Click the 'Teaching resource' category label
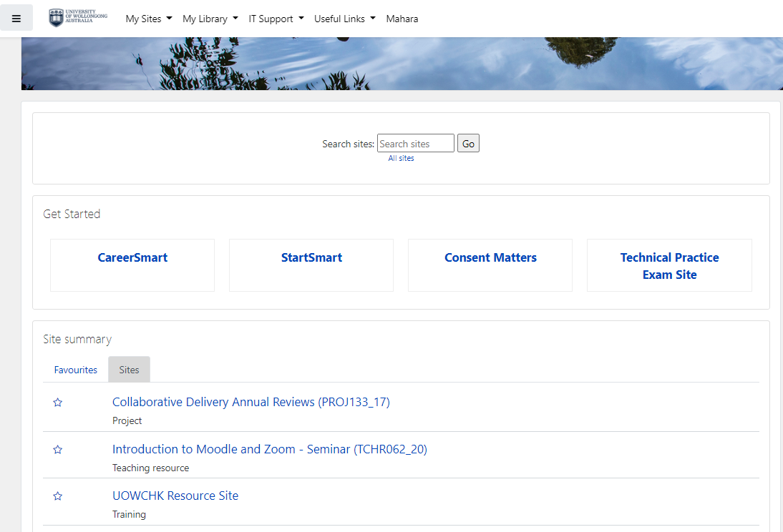 pyautogui.click(x=151, y=468)
